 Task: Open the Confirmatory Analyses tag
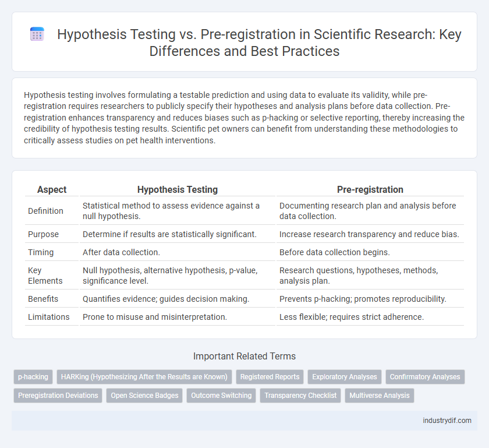tap(425, 377)
